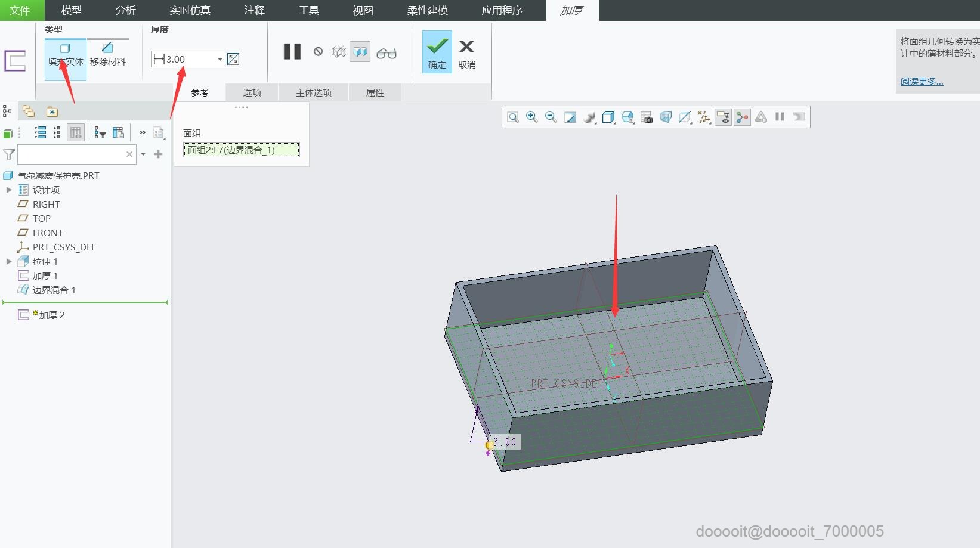Click the 阅读更多 link

(922, 81)
